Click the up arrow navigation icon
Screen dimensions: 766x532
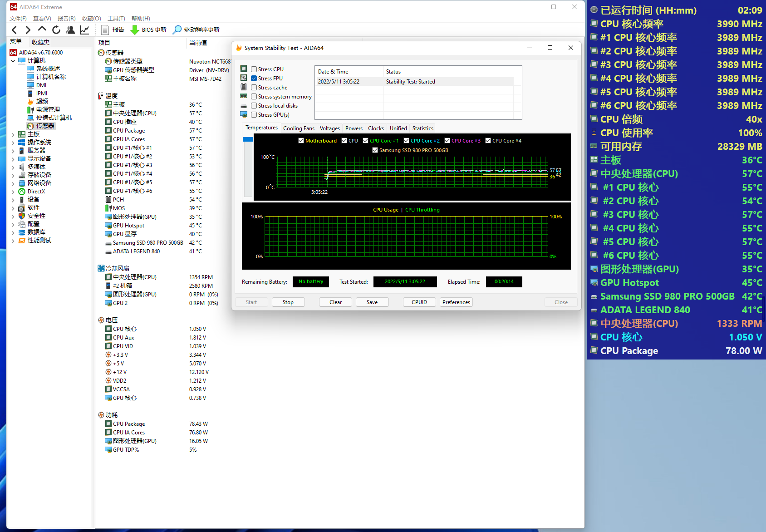(x=42, y=29)
